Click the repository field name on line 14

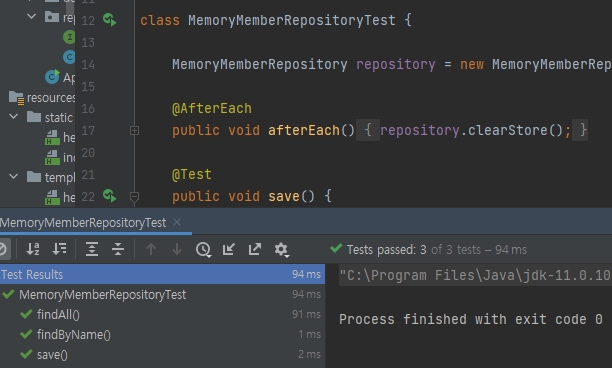395,64
